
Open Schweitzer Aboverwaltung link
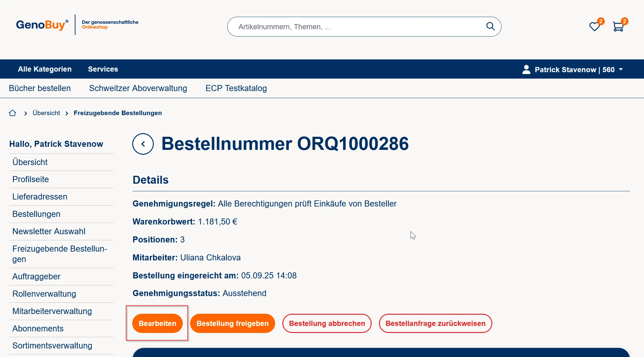point(138,88)
